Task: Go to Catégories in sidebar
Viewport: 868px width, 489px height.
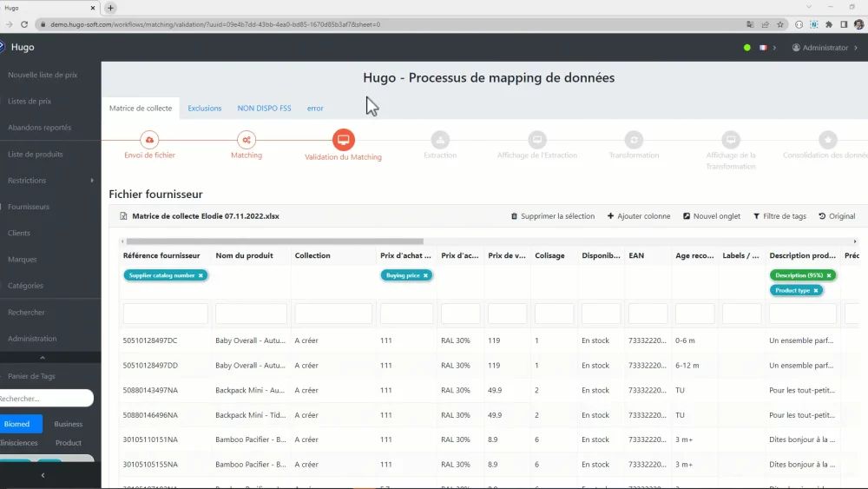Action: click(x=25, y=286)
